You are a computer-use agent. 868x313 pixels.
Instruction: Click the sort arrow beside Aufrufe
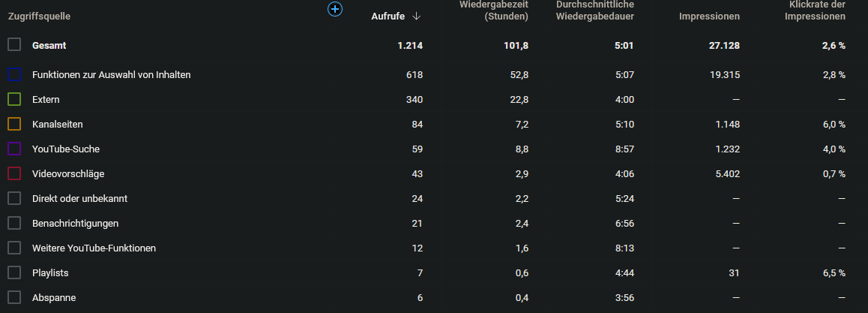click(417, 17)
